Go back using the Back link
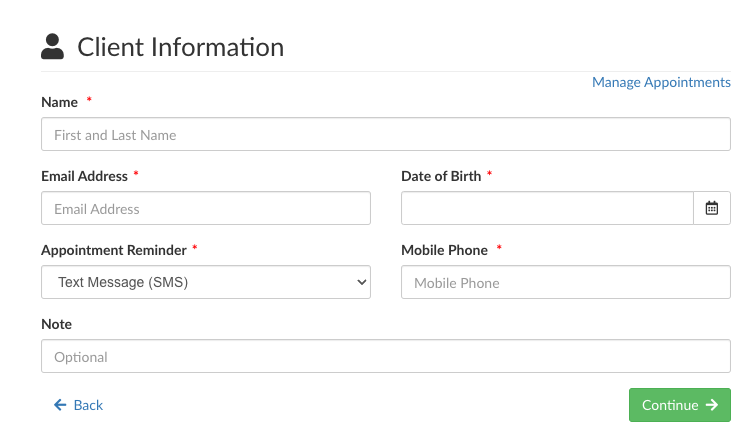 [x=88, y=405]
